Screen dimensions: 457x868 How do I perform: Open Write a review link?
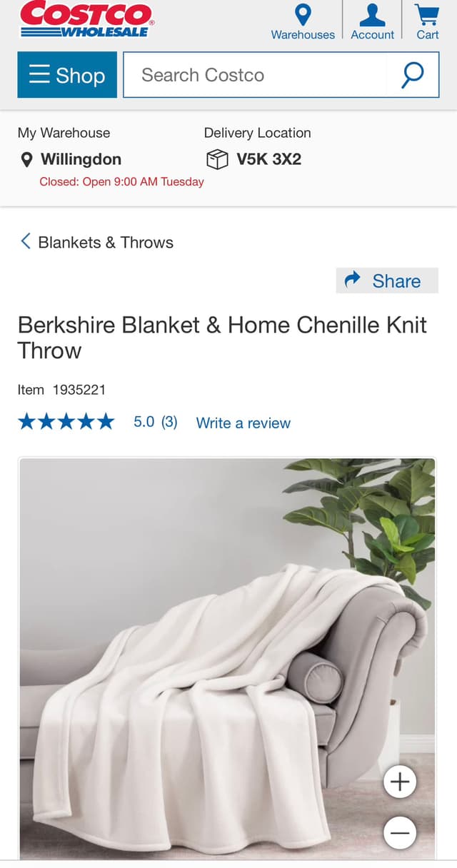(x=243, y=423)
